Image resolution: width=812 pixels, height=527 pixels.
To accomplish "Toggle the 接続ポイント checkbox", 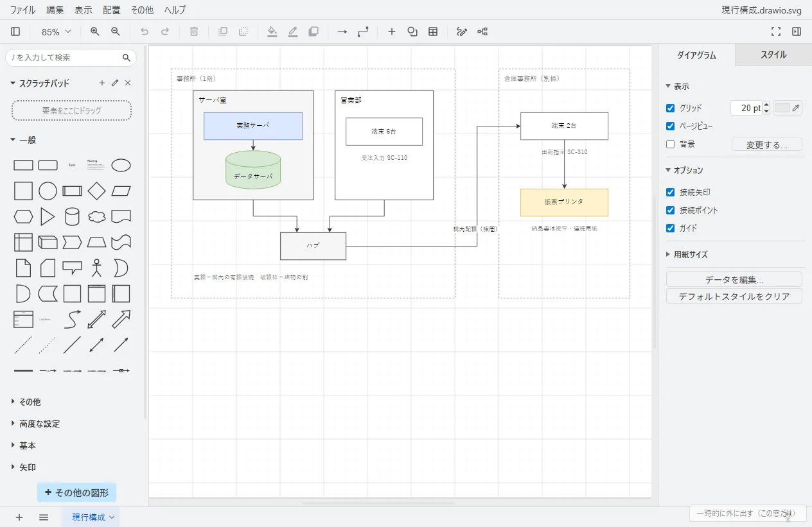I will point(671,210).
